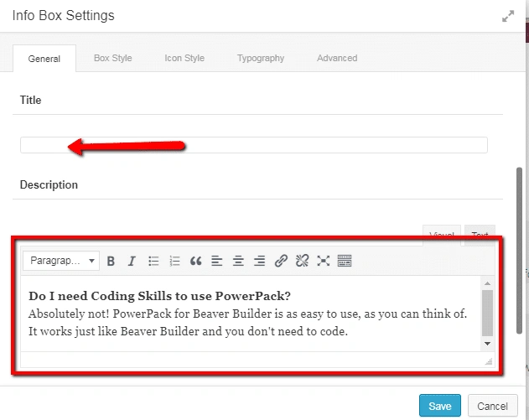529x420 pixels.
Task: Click the insert link icon
Action: pyautogui.click(x=281, y=262)
